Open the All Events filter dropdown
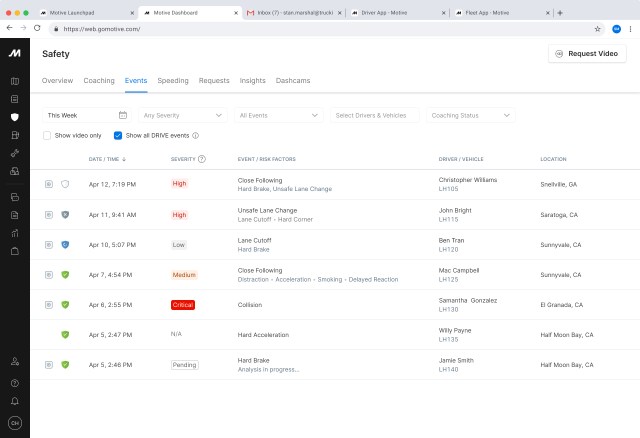This screenshot has width=640, height=438. click(x=279, y=115)
